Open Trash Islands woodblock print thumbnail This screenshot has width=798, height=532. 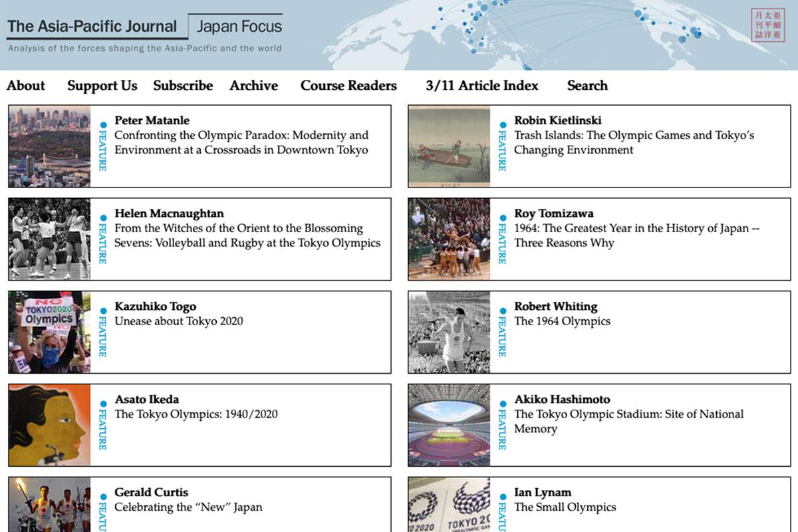point(450,146)
